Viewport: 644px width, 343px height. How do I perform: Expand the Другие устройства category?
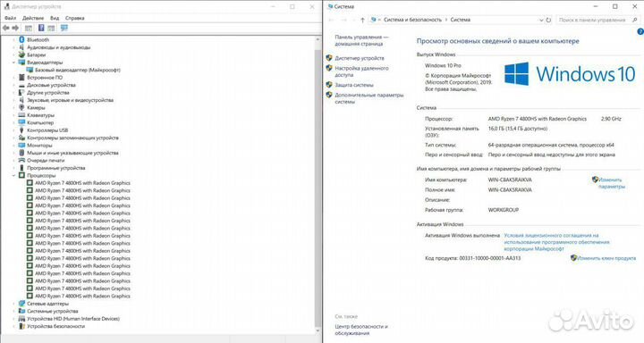13,93
